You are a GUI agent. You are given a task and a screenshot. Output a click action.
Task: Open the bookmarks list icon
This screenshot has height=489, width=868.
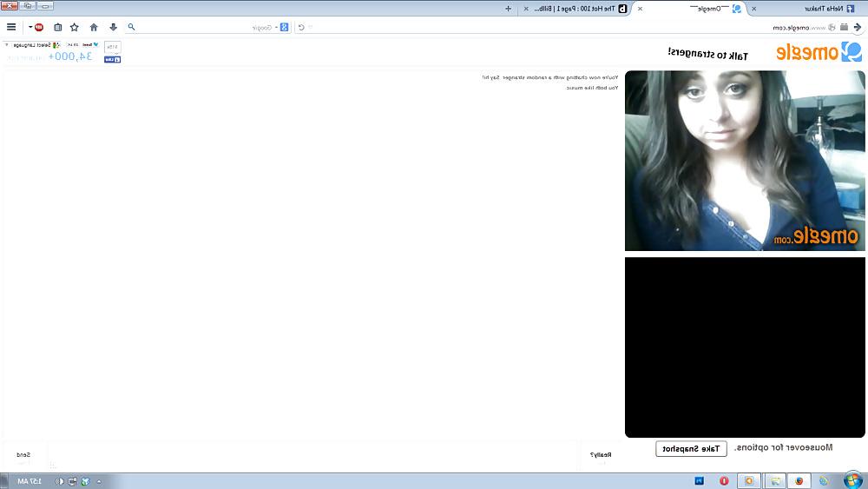[x=57, y=27]
